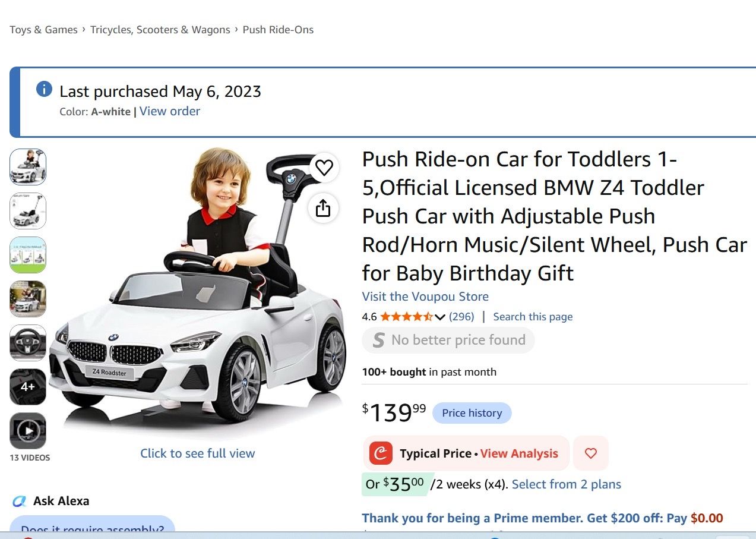
Task: Open the 4+ more images thumbnail
Action: [28, 387]
